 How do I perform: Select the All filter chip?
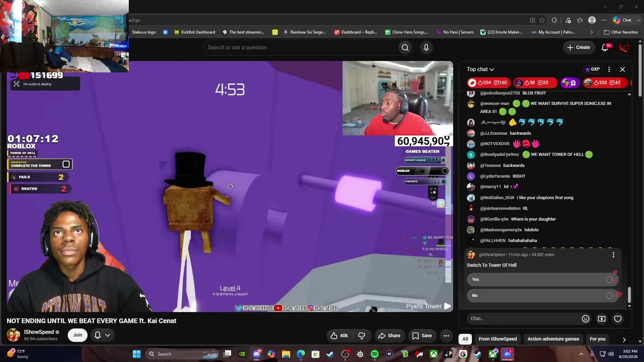point(465,339)
